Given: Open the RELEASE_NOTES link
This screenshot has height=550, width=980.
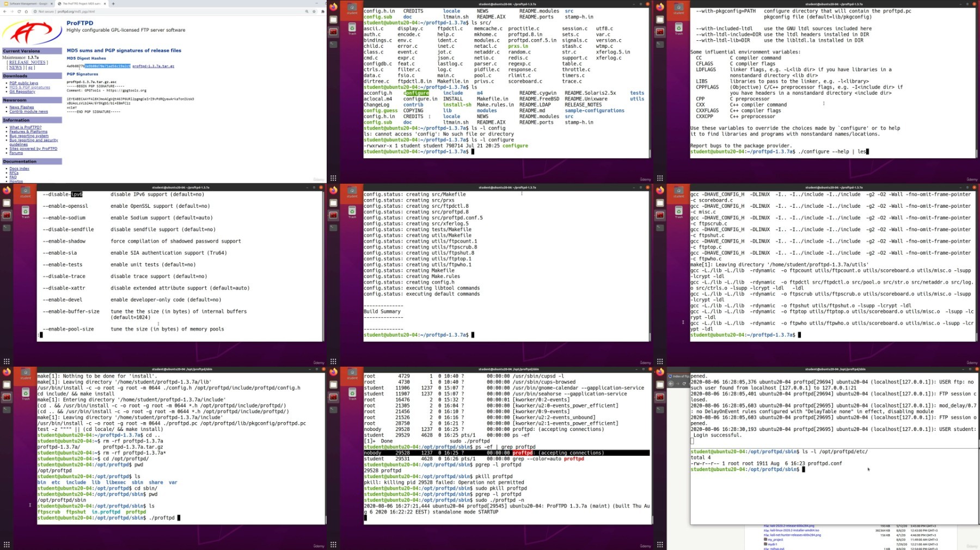Looking at the screenshot, I should (27, 63).
